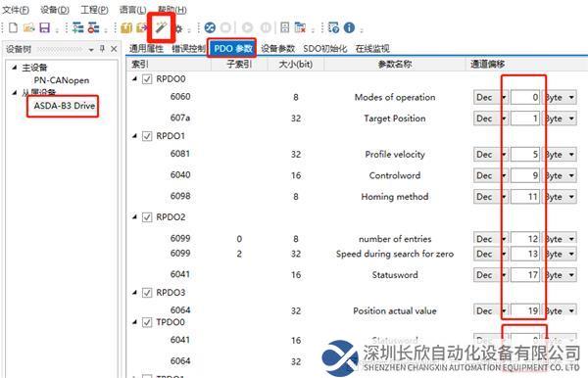588x378 pixels.
Task: Pin the 设备树 panel
Action: (x=102, y=49)
